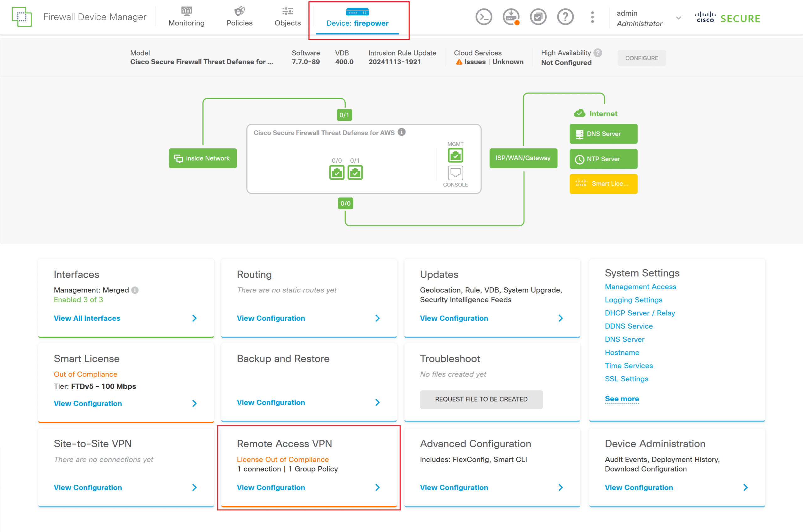Image resolution: width=803 pixels, height=532 pixels.
Task: Click the yellow Smart License tile
Action: pos(603,184)
